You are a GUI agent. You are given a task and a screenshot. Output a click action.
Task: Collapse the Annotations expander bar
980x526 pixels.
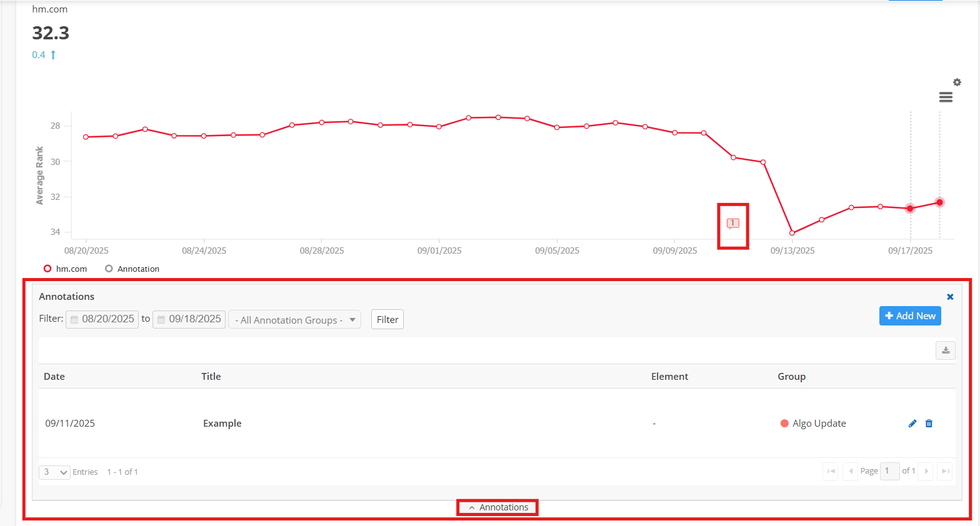tap(497, 507)
